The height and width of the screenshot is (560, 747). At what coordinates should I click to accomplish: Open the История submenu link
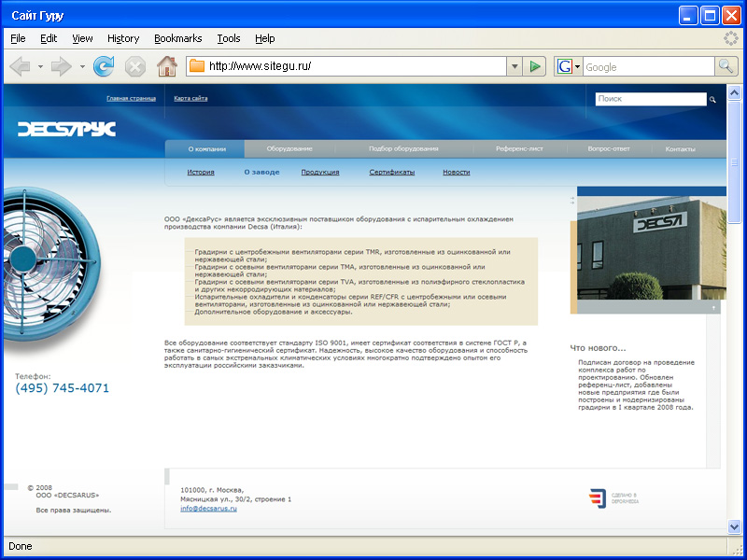(201, 173)
